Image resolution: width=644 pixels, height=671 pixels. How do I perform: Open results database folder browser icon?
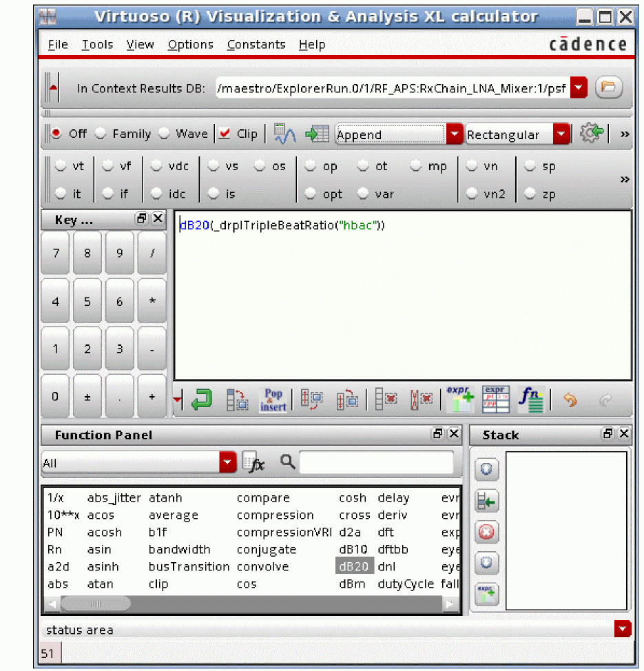pyautogui.click(x=608, y=87)
